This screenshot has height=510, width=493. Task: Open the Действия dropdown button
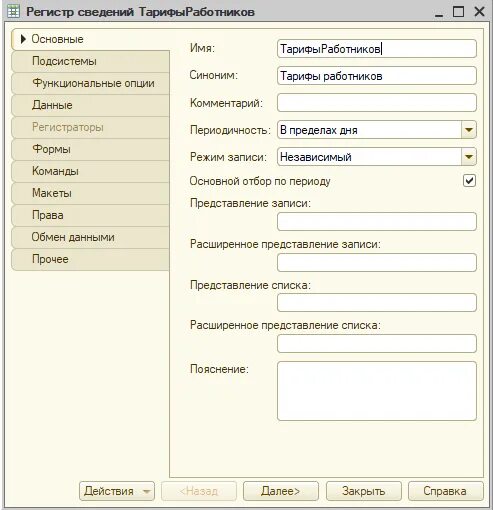click(x=117, y=491)
